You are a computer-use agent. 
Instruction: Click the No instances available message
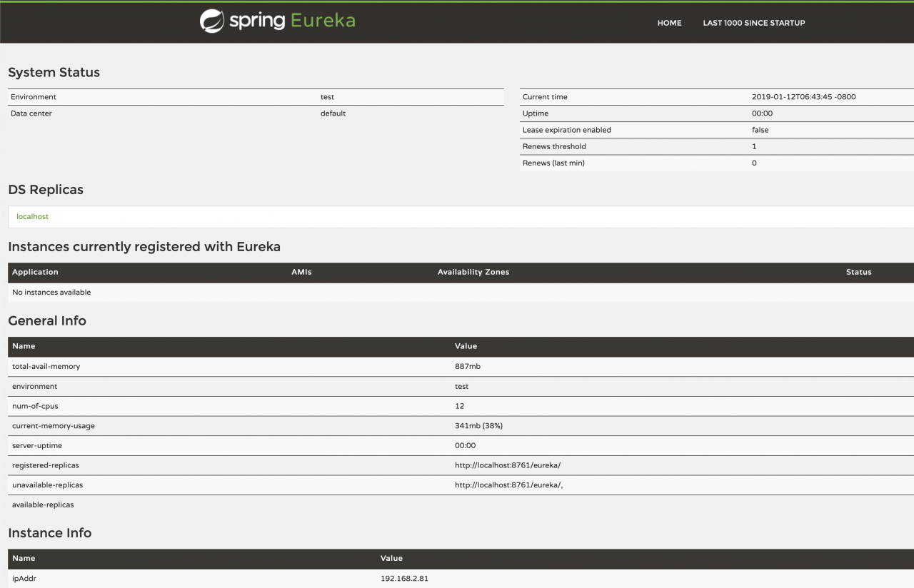point(50,292)
